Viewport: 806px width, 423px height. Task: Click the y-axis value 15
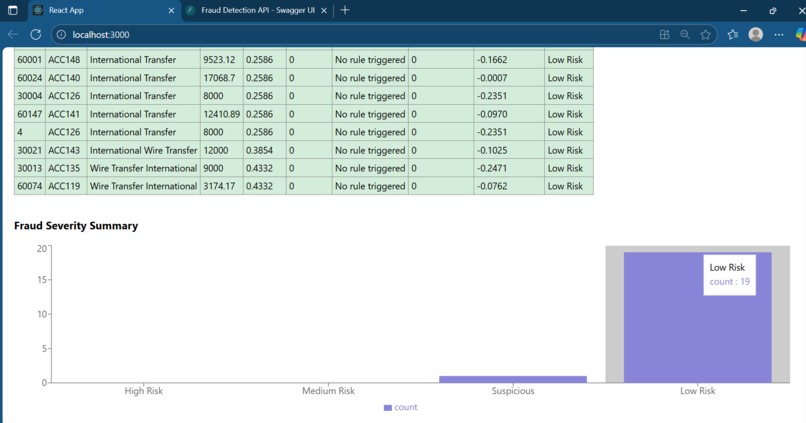[42, 280]
